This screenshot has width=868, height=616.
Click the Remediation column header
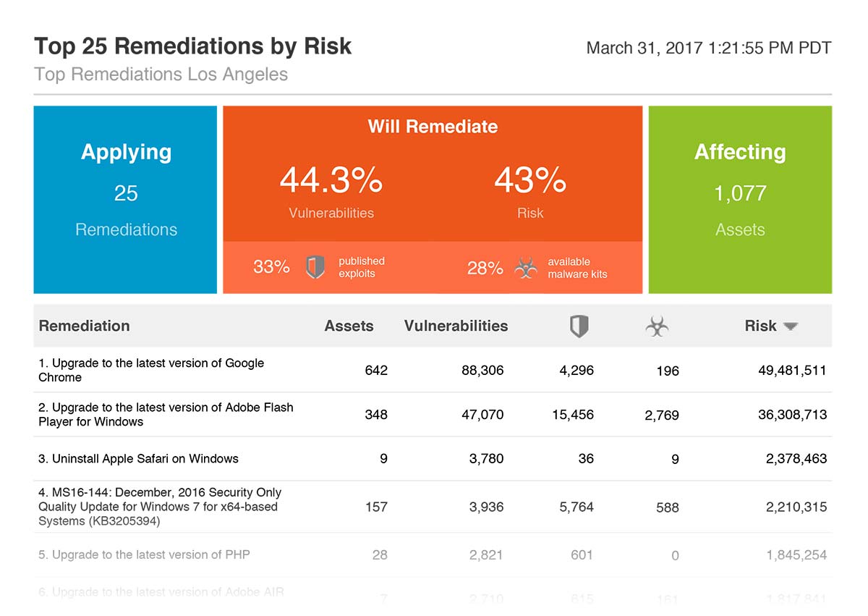[84, 326]
